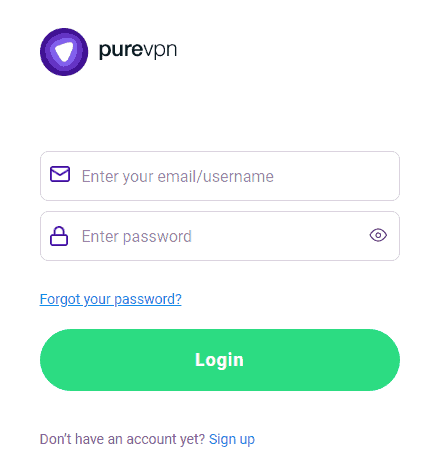Create a new account via Sign up
This screenshot has height=462, width=441.
pyautogui.click(x=232, y=439)
